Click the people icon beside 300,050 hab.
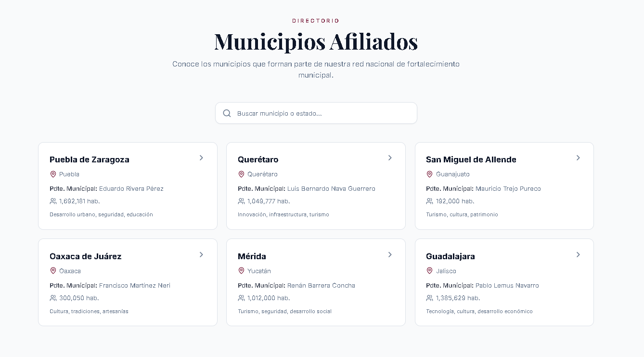The image size is (644, 357). (53, 298)
